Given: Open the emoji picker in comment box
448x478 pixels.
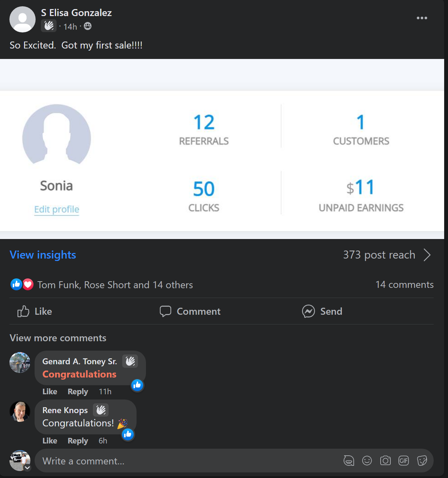Looking at the screenshot, I should click(x=367, y=461).
